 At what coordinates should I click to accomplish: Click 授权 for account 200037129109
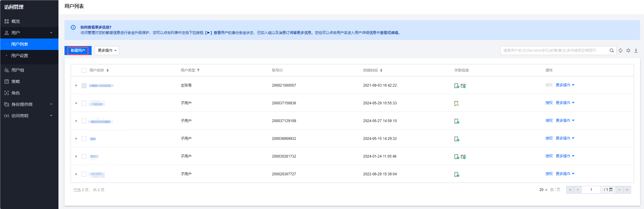(x=549, y=121)
